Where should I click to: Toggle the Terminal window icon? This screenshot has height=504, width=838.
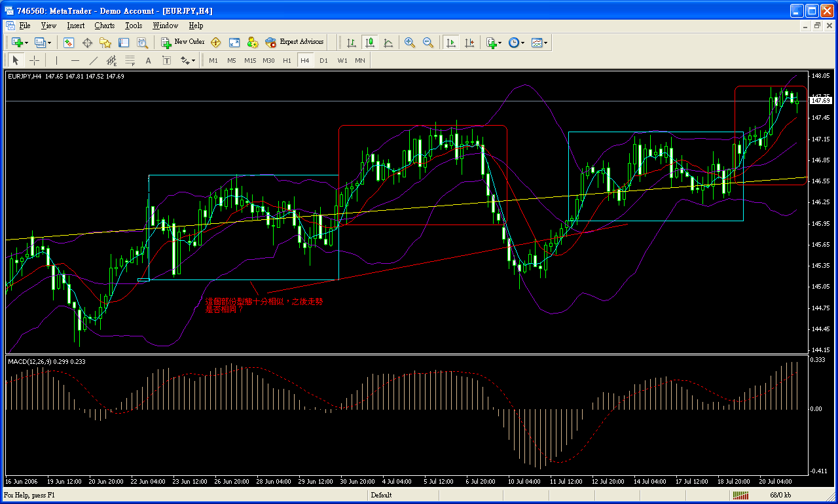tap(124, 43)
